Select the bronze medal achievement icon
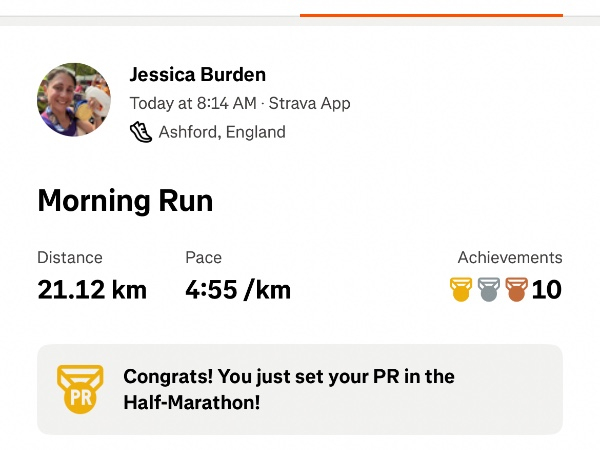Viewport: 600px width, 450px height. coord(516,290)
